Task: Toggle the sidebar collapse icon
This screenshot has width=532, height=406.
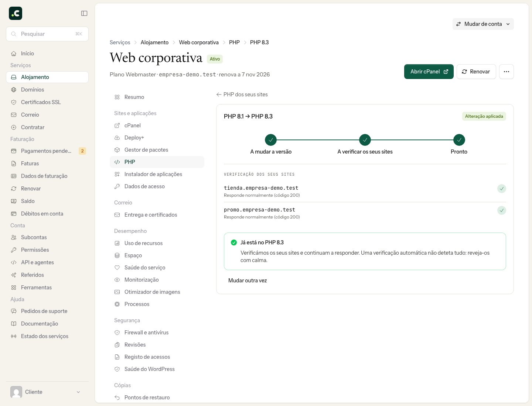Action: (84, 13)
